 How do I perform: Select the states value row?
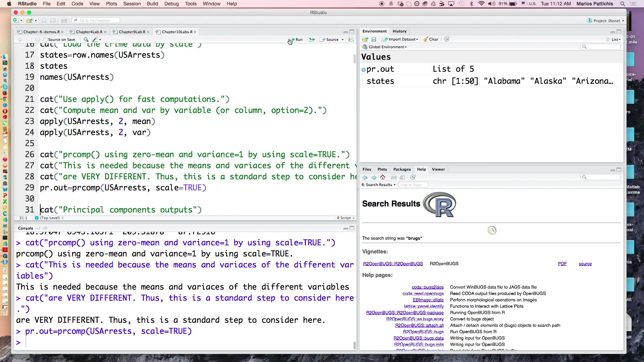coord(491,81)
